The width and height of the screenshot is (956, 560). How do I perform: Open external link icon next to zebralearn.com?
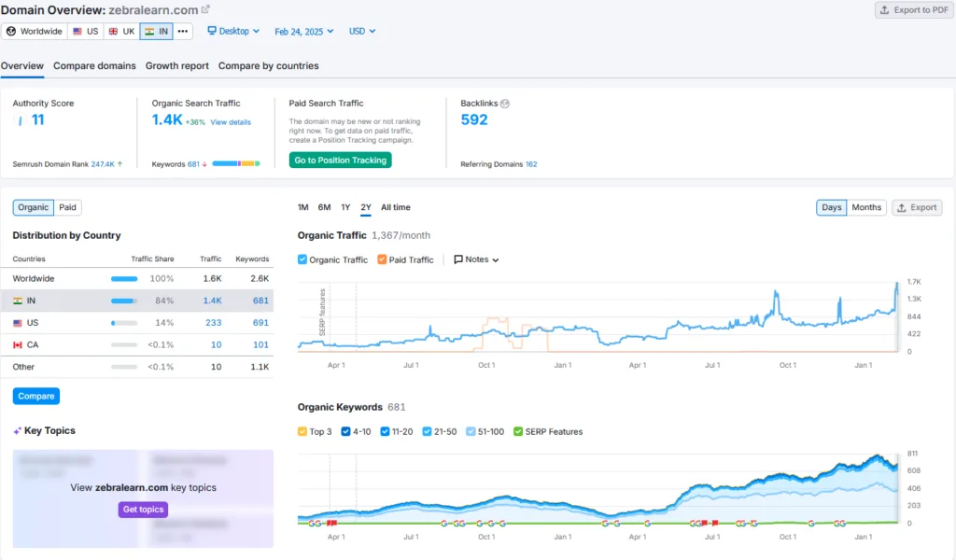point(205,9)
